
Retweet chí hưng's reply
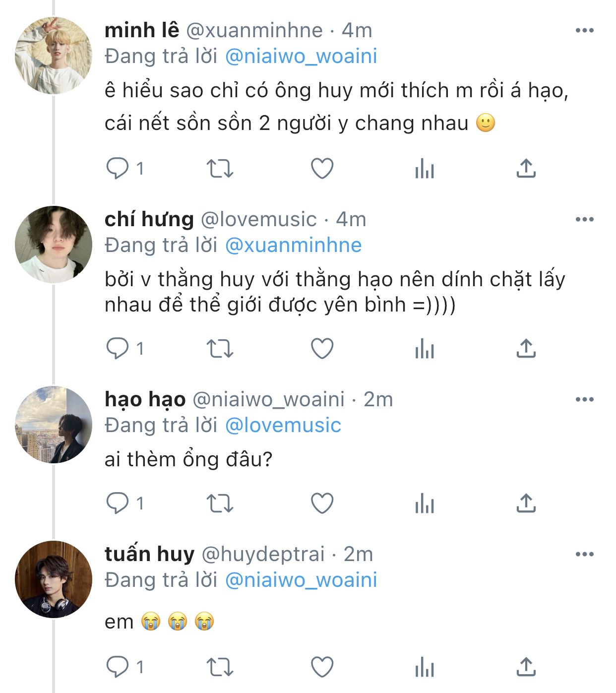(220, 349)
